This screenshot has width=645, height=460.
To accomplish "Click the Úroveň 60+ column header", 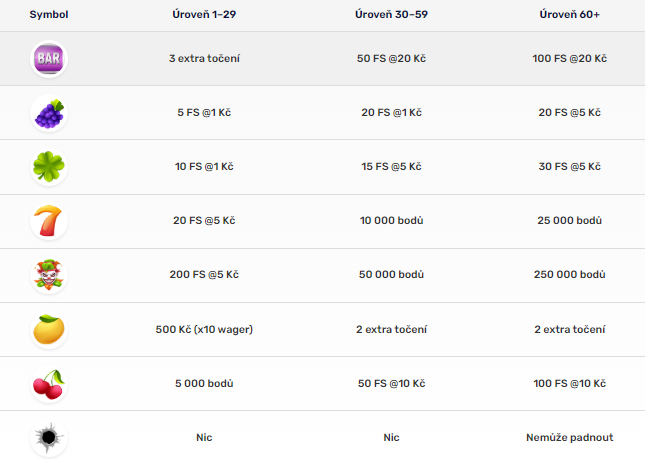I will pyautogui.click(x=570, y=14).
